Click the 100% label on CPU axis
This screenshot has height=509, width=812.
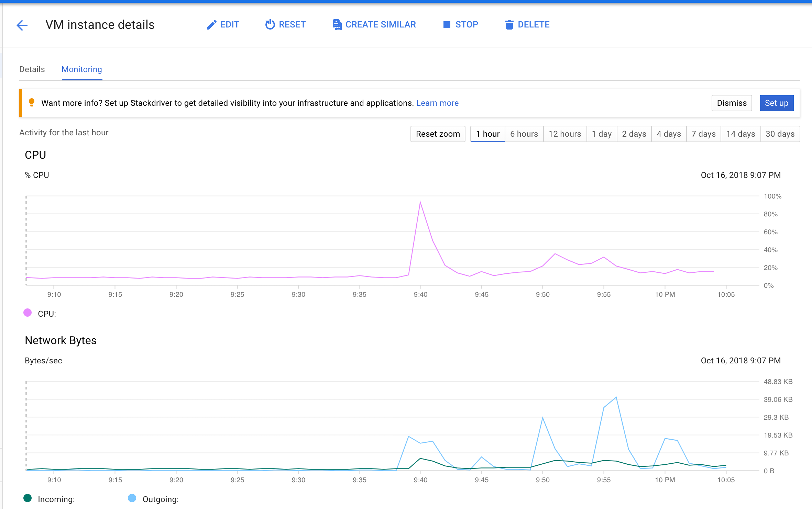point(772,196)
